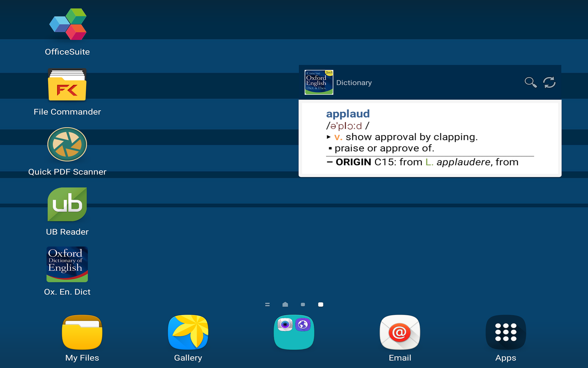The image size is (588, 368).
Task: Tap the word 'applaud' in the Dictionary widget
Action: (x=348, y=114)
